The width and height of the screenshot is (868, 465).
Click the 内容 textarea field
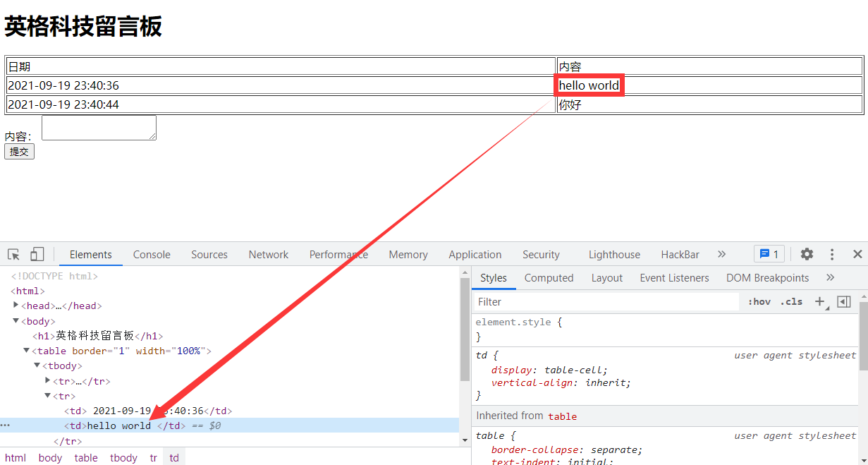99,128
